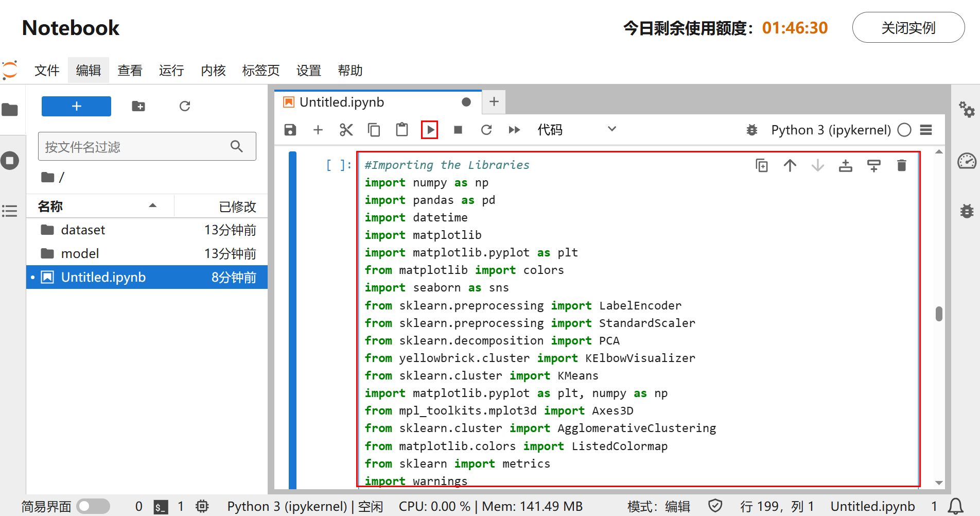
Task: Restart kernel and run all cells
Action: 514,130
